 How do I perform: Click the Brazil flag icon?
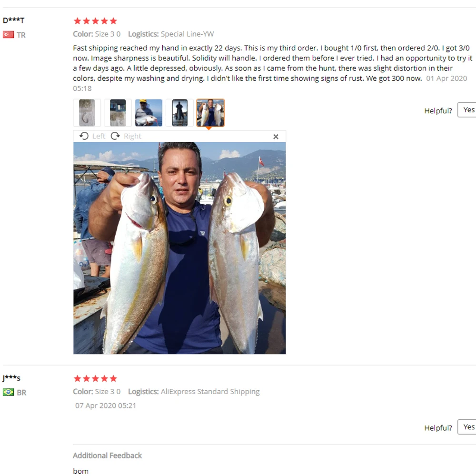tap(8, 392)
